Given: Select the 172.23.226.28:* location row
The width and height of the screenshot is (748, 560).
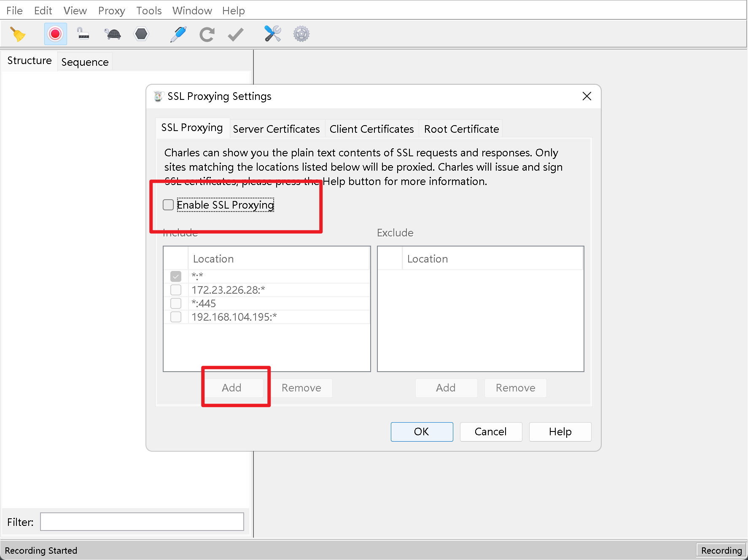Looking at the screenshot, I should coord(266,290).
